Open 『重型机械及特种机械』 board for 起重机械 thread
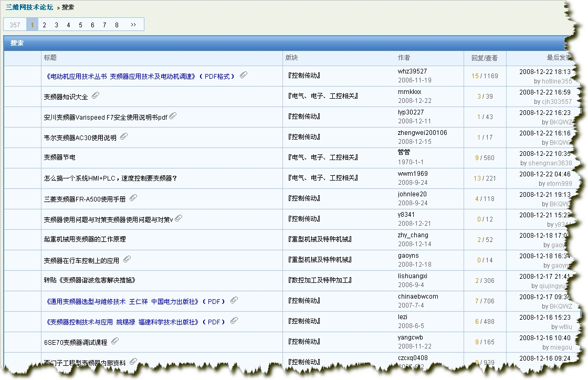Viewport: 588px width, 380px height. [x=320, y=239]
